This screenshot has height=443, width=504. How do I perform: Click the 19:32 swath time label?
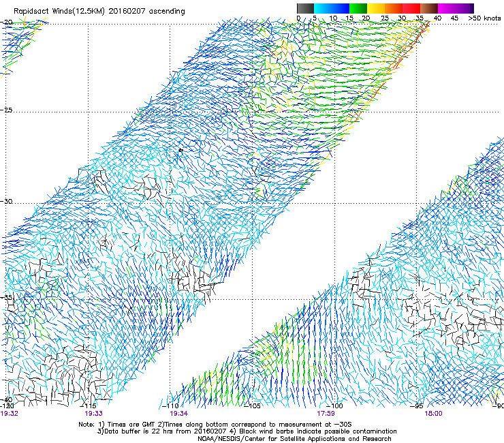pyautogui.click(x=9, y=414)
